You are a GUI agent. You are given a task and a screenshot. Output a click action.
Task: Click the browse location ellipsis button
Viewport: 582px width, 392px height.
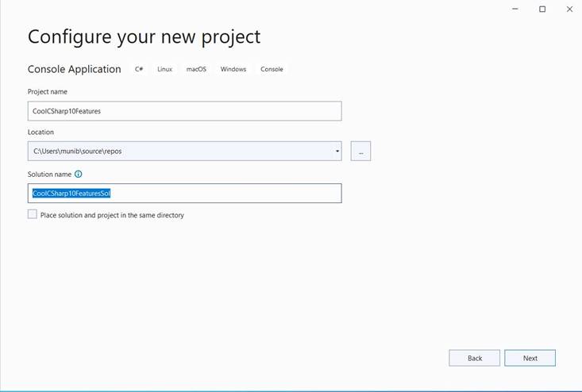[x=360, y=151]
